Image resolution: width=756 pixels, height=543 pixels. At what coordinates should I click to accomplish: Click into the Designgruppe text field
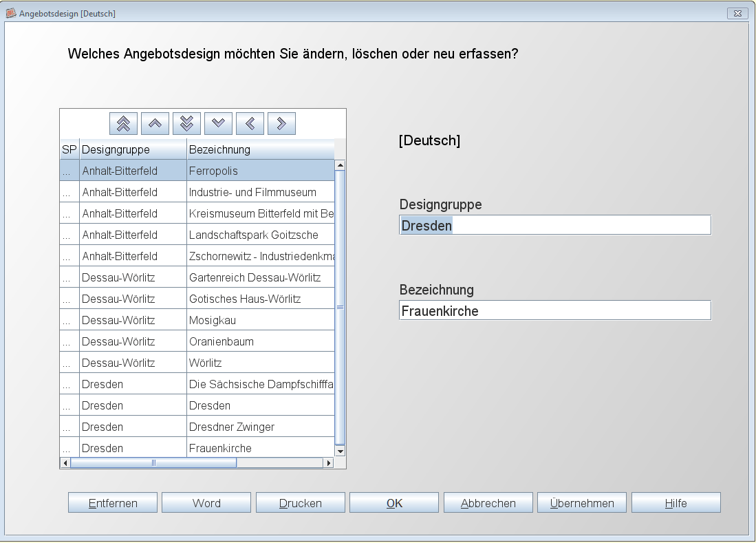tap(554, 226)
